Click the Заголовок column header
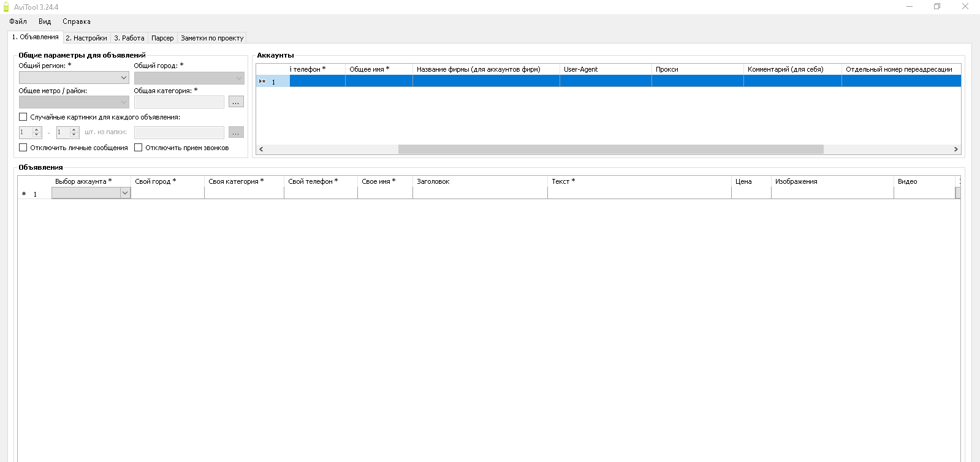The width and height of the screenshot is (980, 462). pos(480,181)
